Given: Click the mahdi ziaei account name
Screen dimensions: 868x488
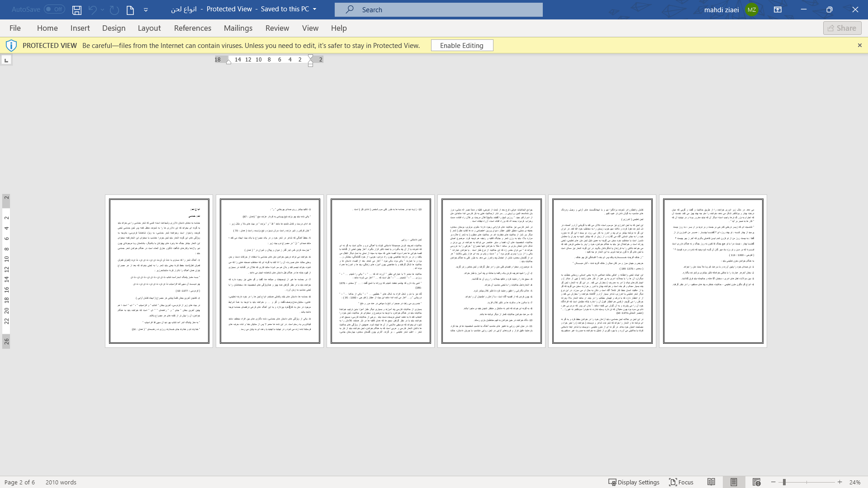Looking at the screenshot, I should 721,9.
